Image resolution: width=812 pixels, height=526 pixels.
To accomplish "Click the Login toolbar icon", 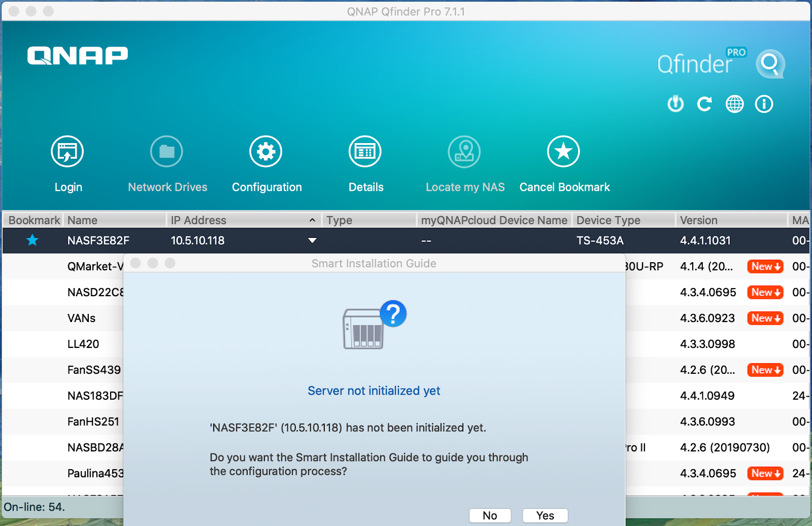I will click(67, 152).
